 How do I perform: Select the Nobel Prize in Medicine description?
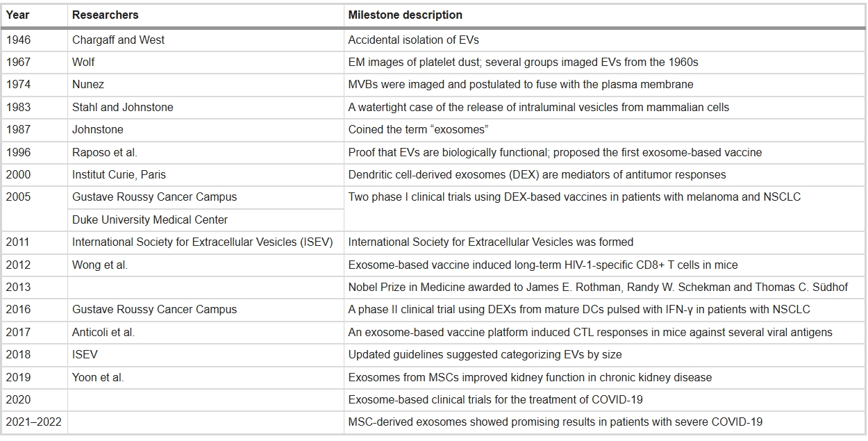(x=598, y=287)
